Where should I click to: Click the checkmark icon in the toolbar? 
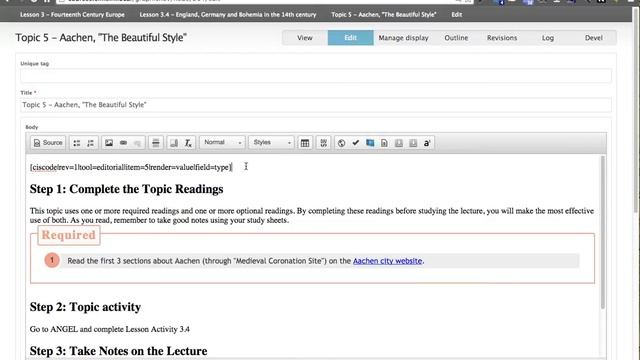click(356, 143)
